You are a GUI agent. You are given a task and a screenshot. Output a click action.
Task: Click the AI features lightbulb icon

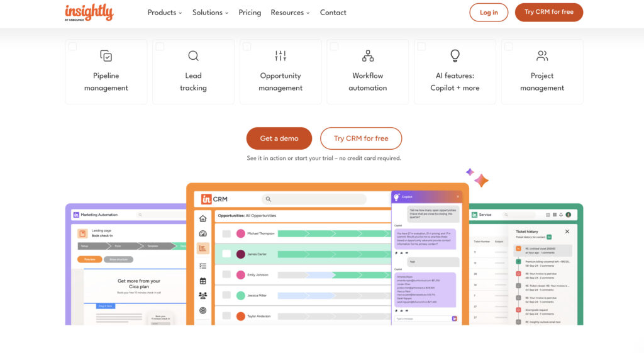(x=455, y=55)
